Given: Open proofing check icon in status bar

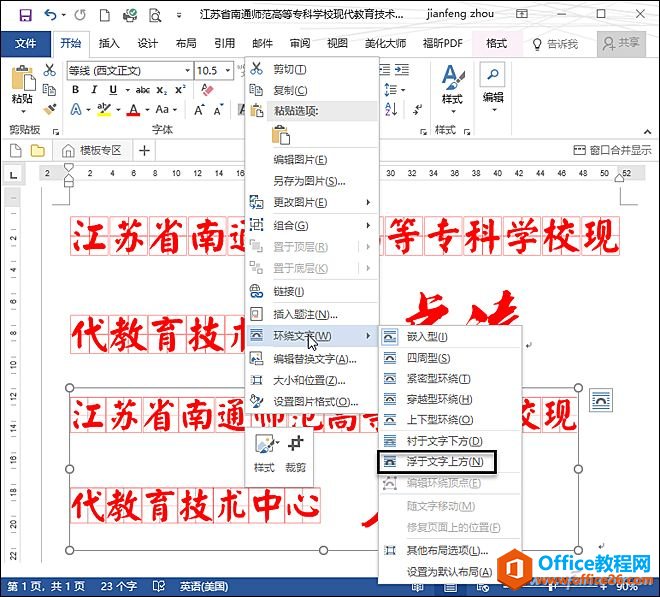Looking at the screenshot, I should [x=159, y=586].
